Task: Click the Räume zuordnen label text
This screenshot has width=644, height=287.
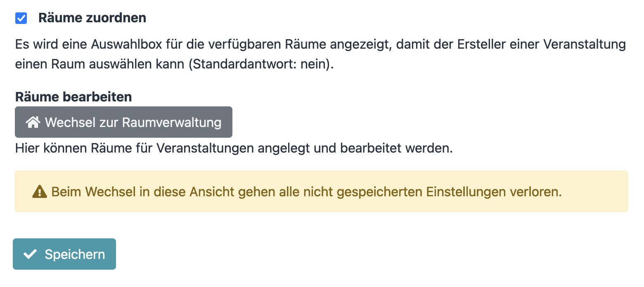Action: [92, 18]
